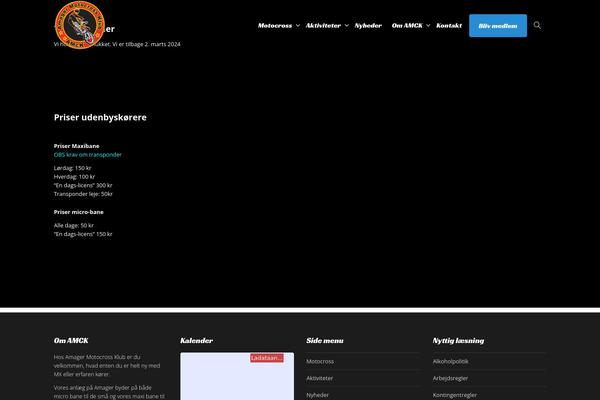Open Nyheder in footer Side menu
Image resolution: width=600 pixels, height=400 pixels.
point(318,395)
